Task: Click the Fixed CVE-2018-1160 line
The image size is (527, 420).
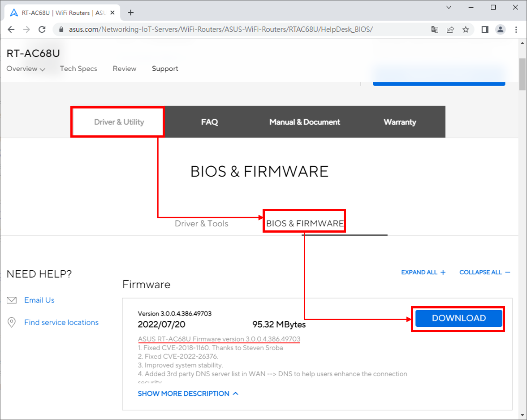Action: pos(211,348)
